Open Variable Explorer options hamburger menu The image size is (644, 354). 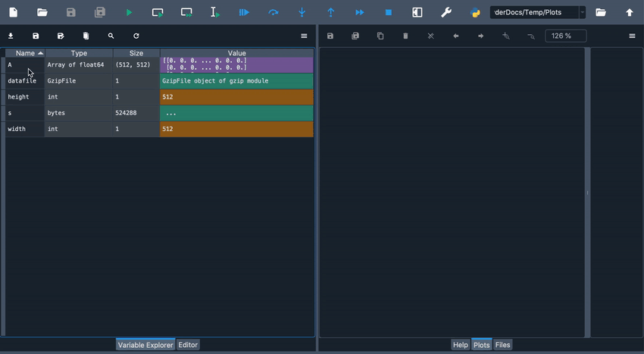[x=304, y=36]
